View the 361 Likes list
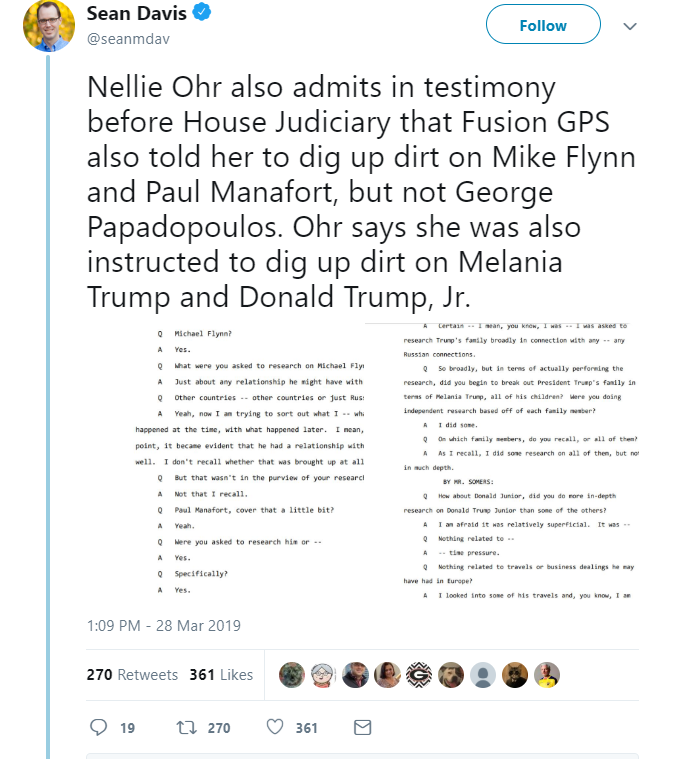This screenshot has height=759, width=697. [x=221, y=675]
